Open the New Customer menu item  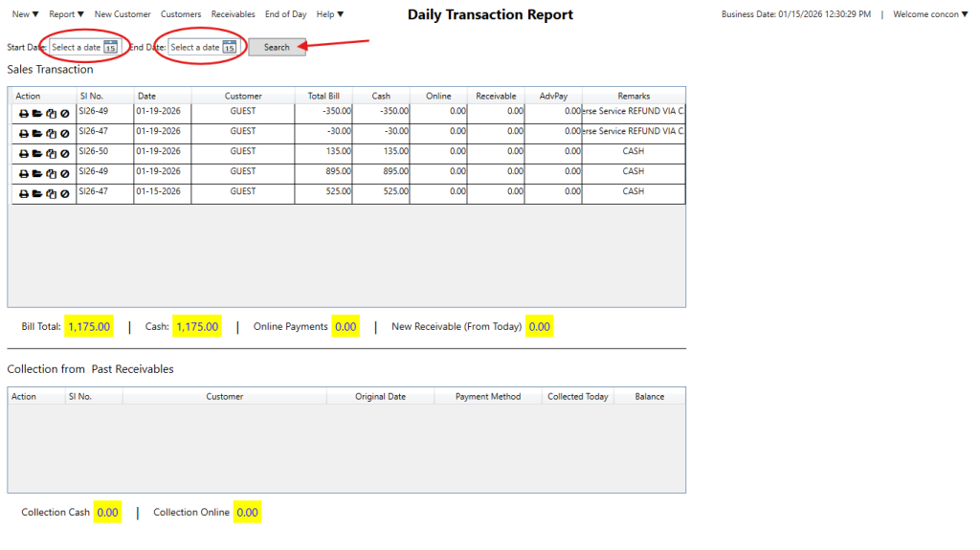tap(122, 14)
